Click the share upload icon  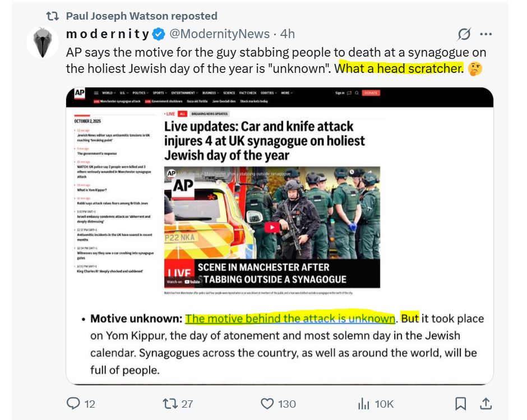click(486, 404)
